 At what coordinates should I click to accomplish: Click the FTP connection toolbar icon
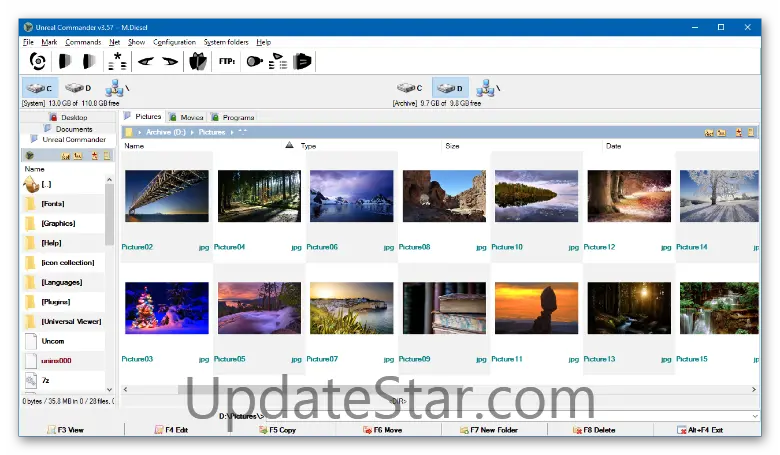point(227,61)
